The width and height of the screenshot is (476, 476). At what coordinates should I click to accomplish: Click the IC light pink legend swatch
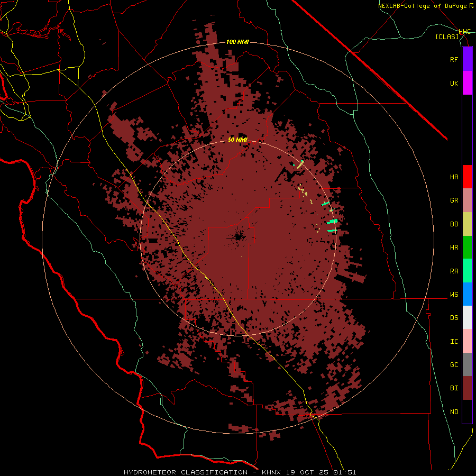coord(467,341)
